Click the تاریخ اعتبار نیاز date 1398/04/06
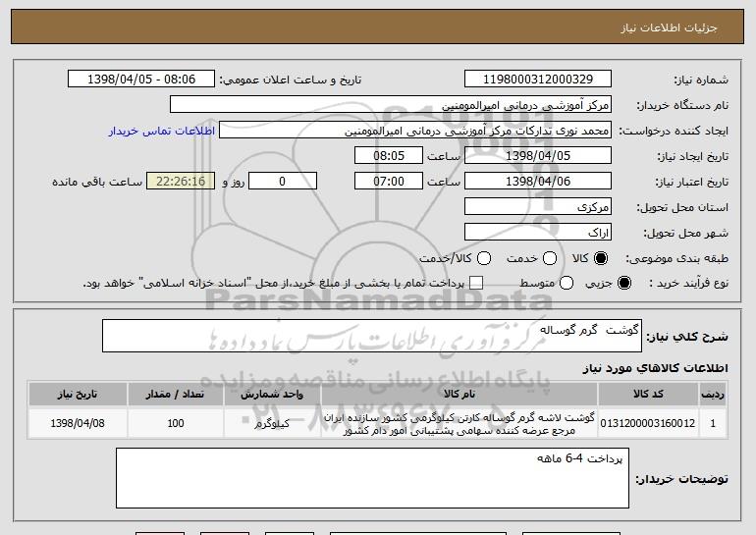 point(538,182)
